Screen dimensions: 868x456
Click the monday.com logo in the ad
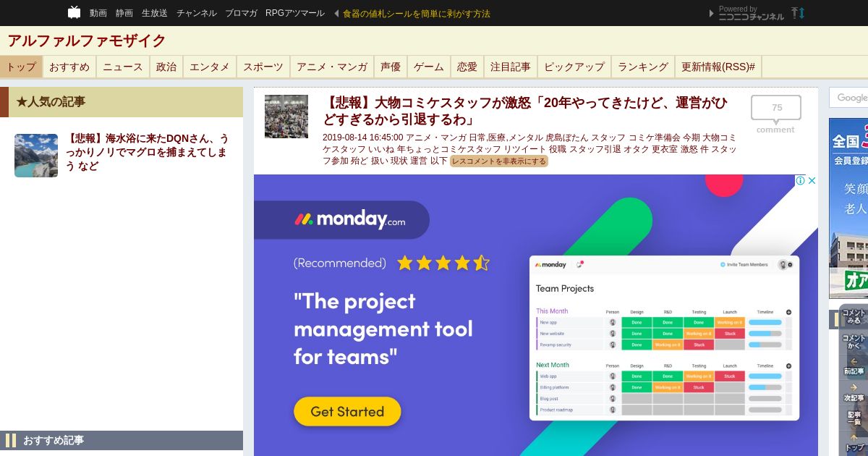coord(349,219)
